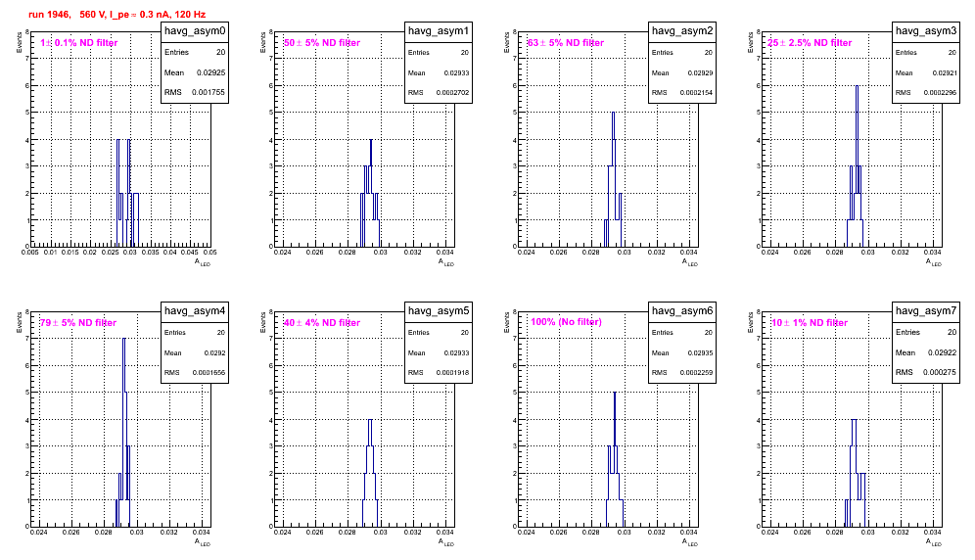The image size is (975, 560).
Task: Click RMS 0.000275 in havg_asym7 box
Action: (x=926, y=372)
